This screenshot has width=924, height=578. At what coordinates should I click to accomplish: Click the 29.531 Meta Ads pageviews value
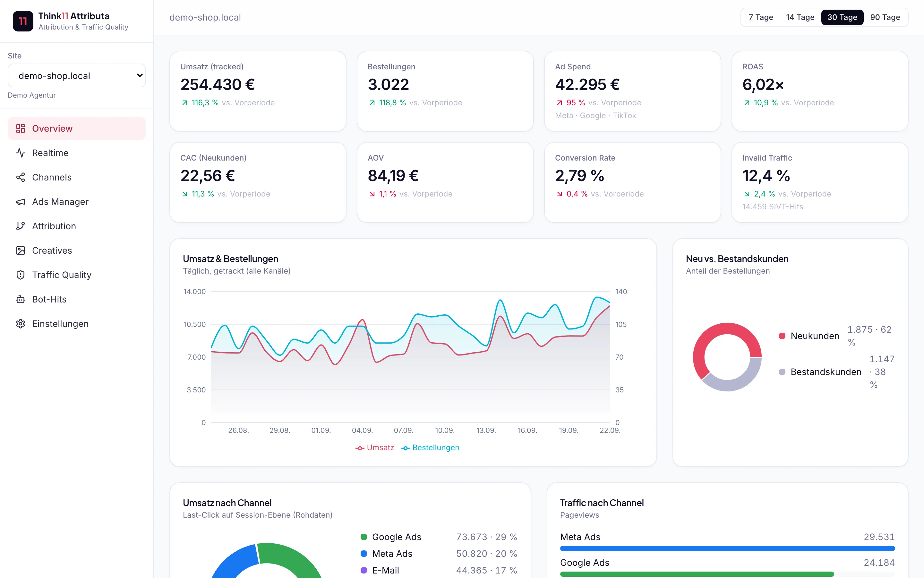coord(879,537)
